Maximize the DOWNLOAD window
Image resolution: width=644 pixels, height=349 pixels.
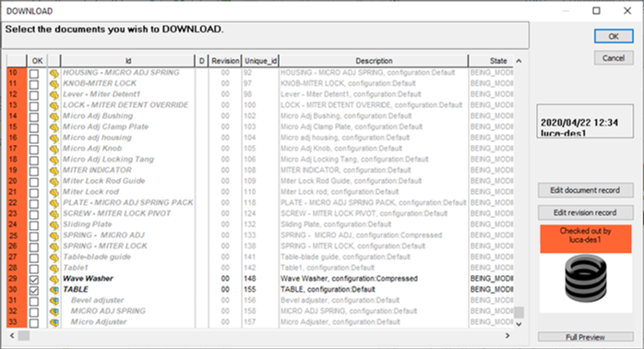[596, 11]
